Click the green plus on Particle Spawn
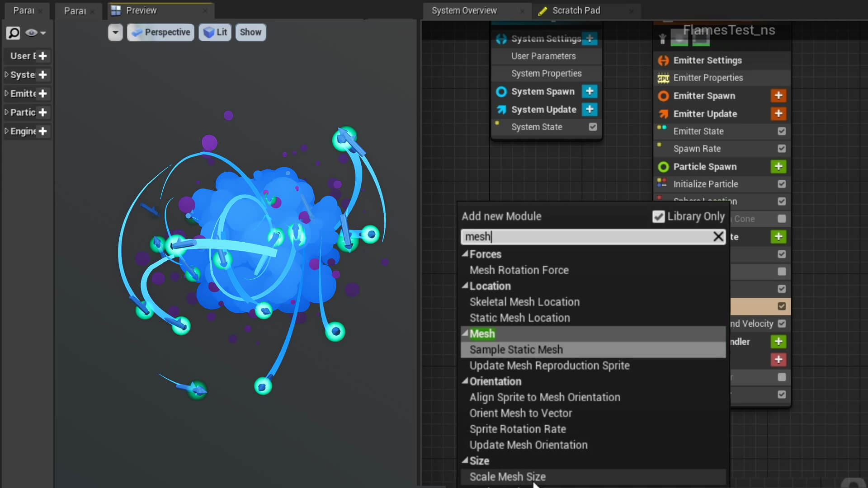Screen dimensions: 868x488 778,166
